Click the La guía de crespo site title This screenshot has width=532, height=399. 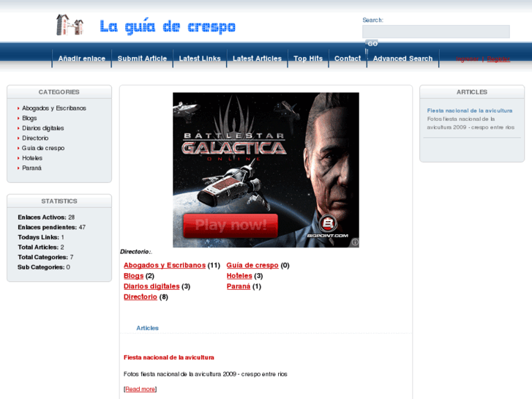168,27
